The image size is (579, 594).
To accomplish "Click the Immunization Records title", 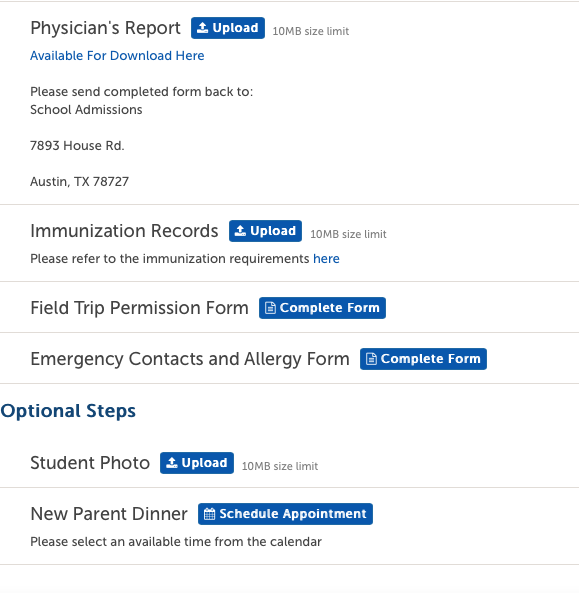I will pos(124,231).
